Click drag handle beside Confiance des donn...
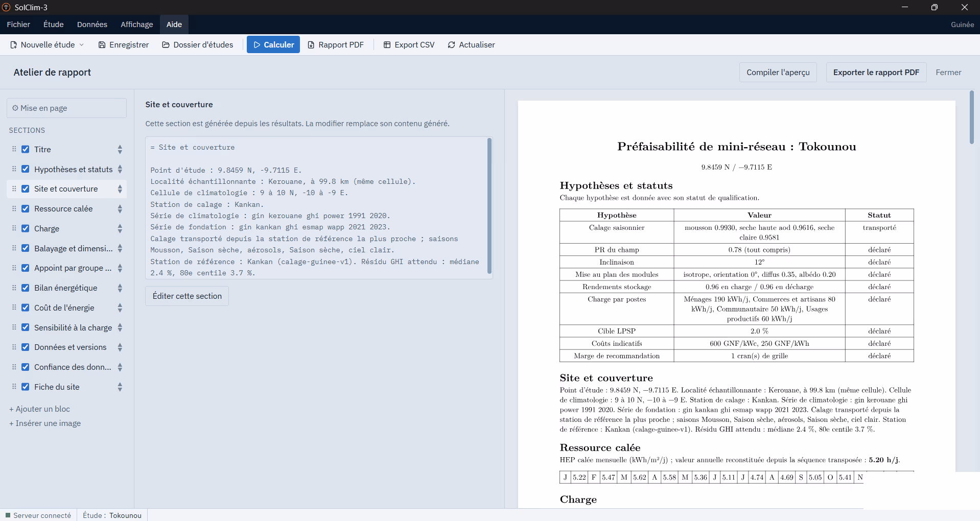 point(14,367)
